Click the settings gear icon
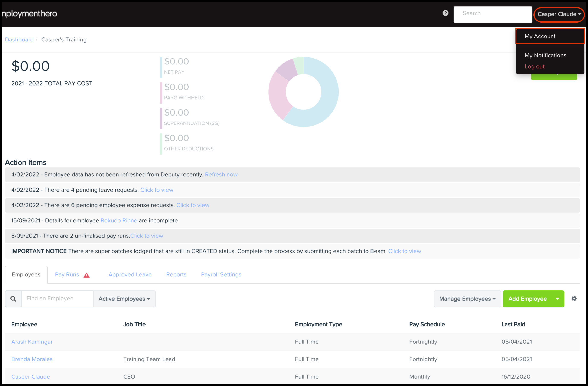This screenshot has height=386, width=588. pyautogui.click(x=574, y=298)
